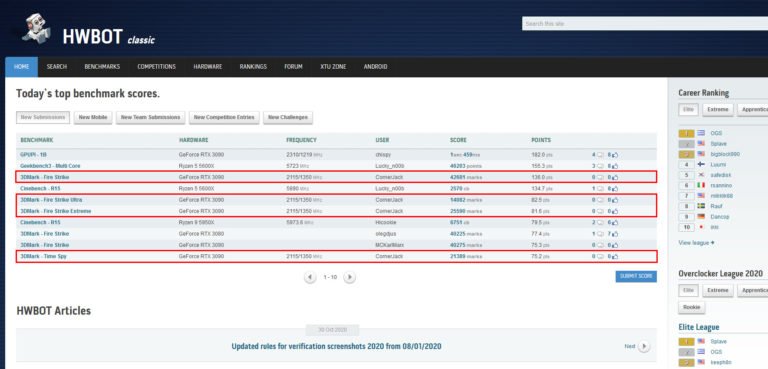Select Extreme under Overclocker League 2020
Image resolution: width=768 pixels, height=369 pixels.
point(718,291)
